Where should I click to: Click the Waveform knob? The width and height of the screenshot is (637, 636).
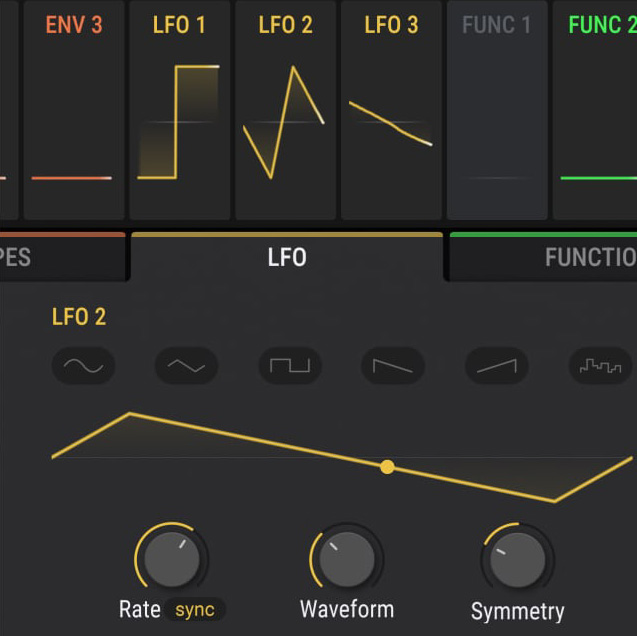347,559
